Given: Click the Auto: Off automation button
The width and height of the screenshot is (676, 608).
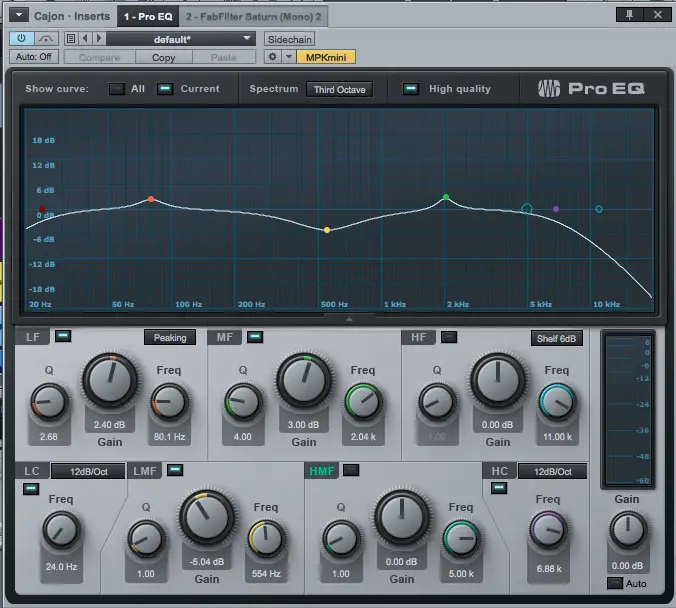Looking at the screenshot, I should point(34,56).
